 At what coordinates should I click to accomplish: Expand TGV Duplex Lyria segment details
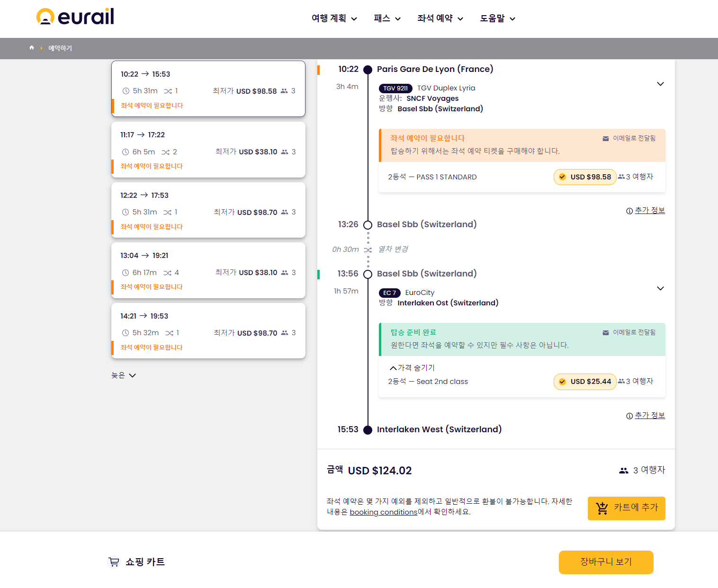660,84
